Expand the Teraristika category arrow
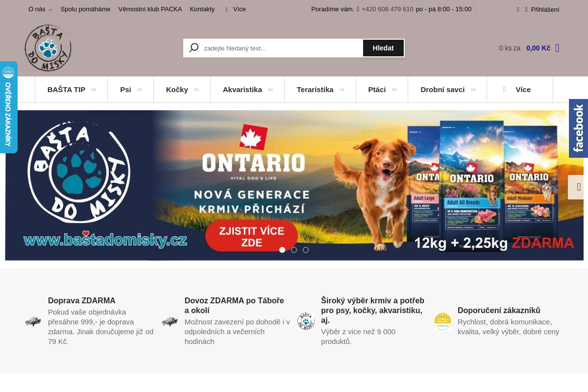 342,90
